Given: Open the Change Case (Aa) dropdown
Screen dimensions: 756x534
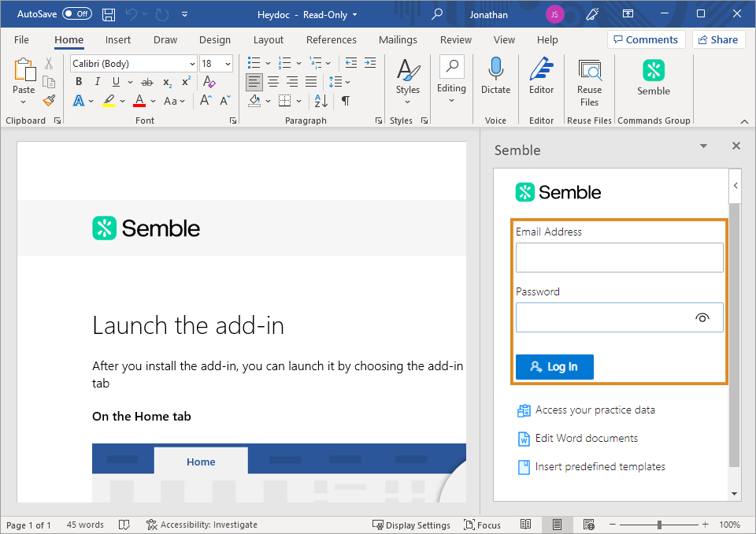Looking at the screenshot, I should tap(175, 101).
